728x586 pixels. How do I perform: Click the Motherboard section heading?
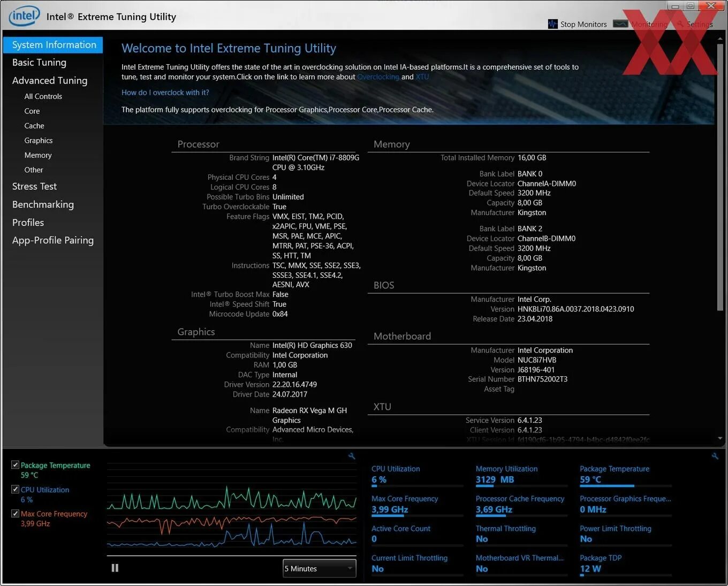[402, 336]
